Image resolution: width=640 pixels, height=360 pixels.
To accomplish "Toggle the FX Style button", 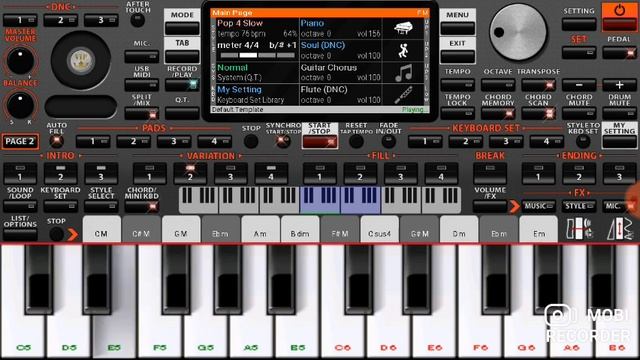I will [x=579, y=206].
